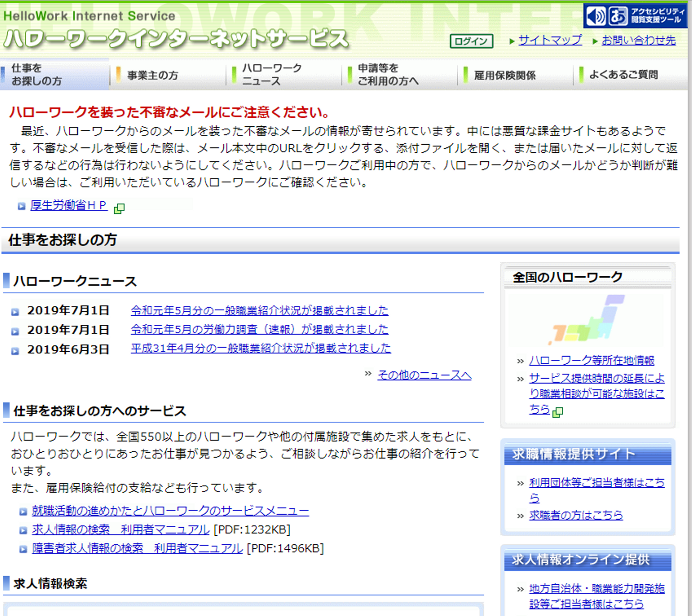This screenshot has height=616, width=692.
Task: Open the ハローワーク等所在地情報 link
Action: [x=592, y=360]
